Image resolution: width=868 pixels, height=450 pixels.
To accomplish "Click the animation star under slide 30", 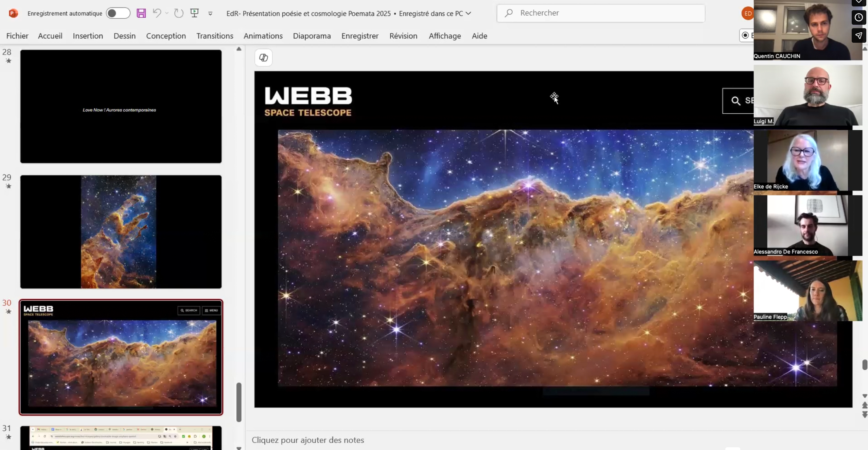I will coord(8,311).
